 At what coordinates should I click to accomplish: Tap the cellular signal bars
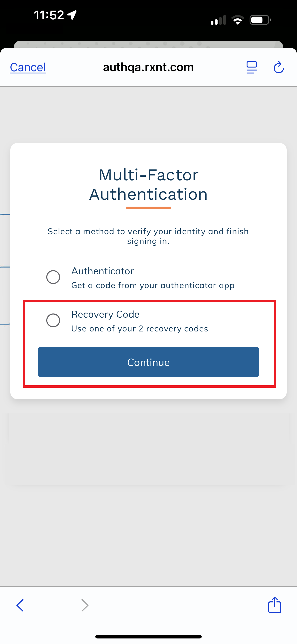[x=218, y=20]
